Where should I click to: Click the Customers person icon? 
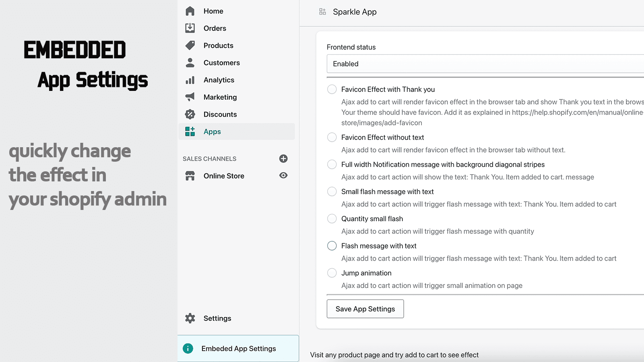coord(190,63)
